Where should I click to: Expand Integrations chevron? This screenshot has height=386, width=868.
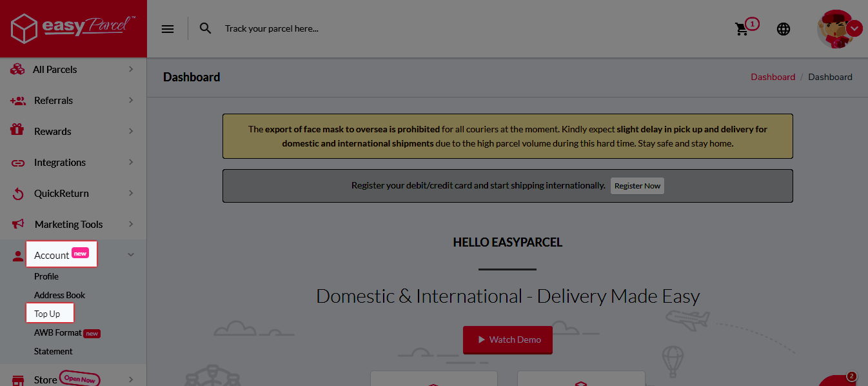tap(131, 162)
